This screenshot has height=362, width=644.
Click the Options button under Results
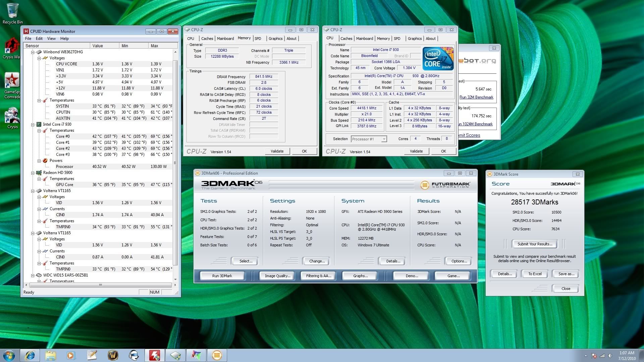[459, 261]
